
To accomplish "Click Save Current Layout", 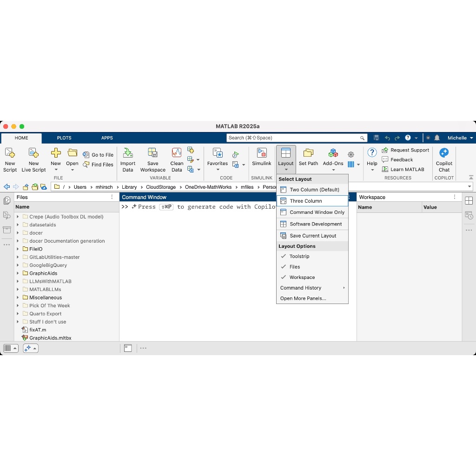I will [x=312, y=236].
